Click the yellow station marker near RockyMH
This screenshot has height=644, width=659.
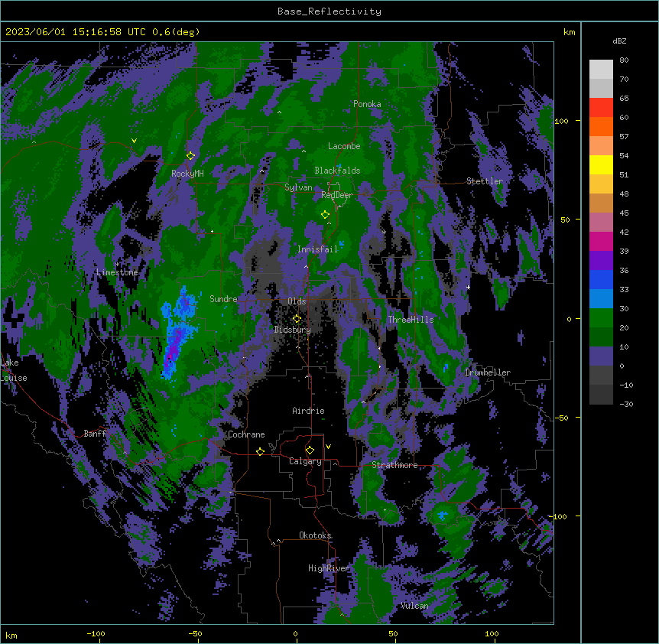(x=190, y=155)
